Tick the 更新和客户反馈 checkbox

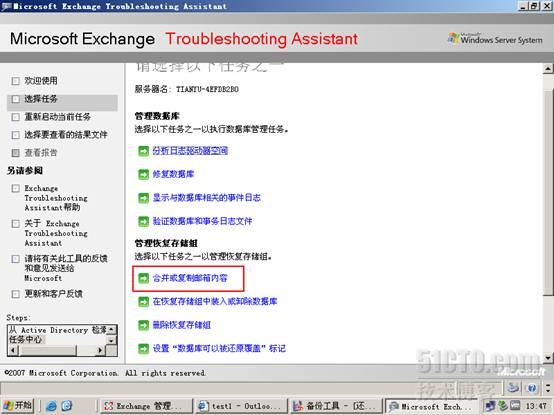tap(16, 294)
